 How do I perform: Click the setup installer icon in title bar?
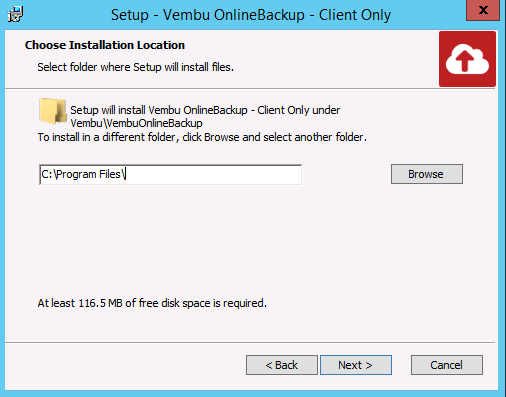[x=15, y=14]
